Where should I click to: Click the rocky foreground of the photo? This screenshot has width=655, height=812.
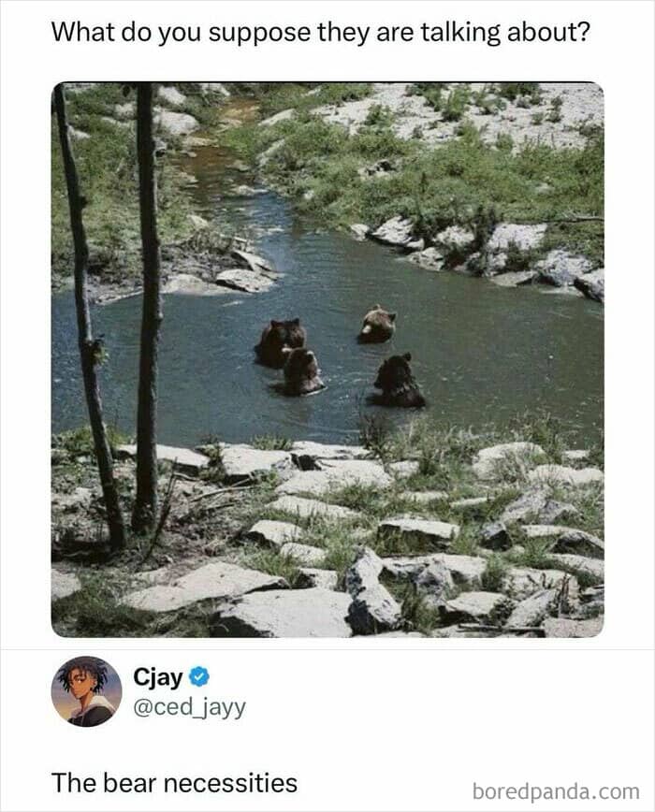327,539
